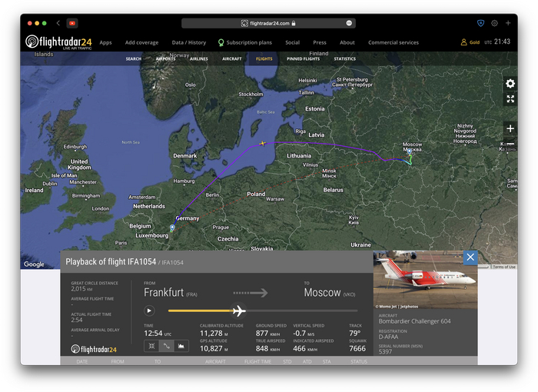Switch to the Flights tab
Image resolution: width=538 pixels, height=392 pixels.
pos(264,59)
